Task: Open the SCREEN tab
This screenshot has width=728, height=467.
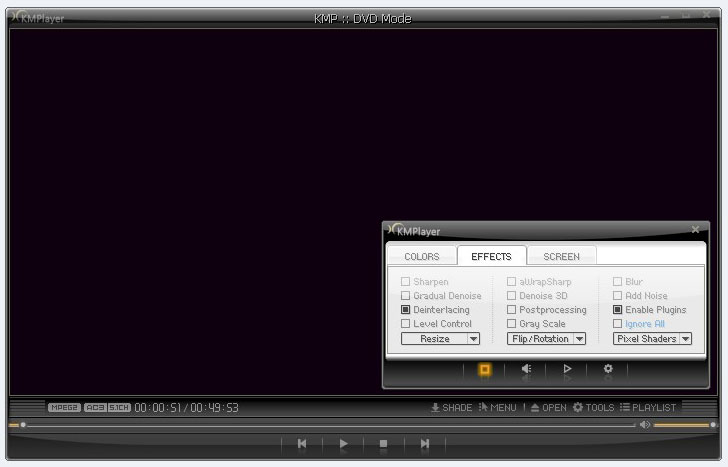Action: point(561,257)
